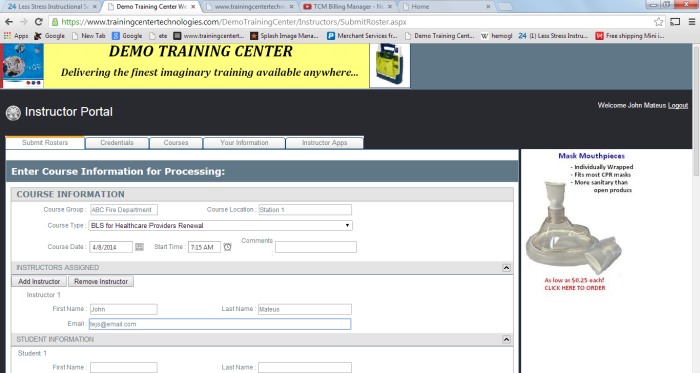This screenshot has height=373, width=700.
Task: Click the CPR mask product image
Action: click(x=573, y=228)
